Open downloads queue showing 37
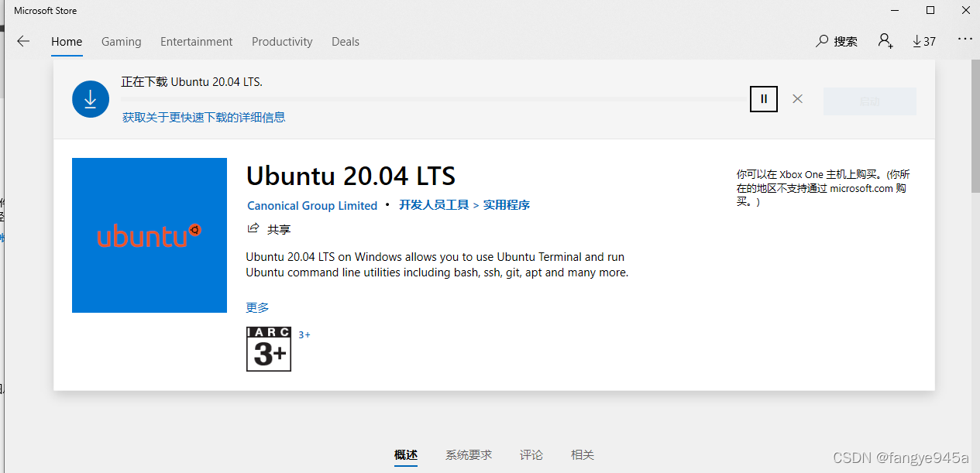 click(923, 41)
